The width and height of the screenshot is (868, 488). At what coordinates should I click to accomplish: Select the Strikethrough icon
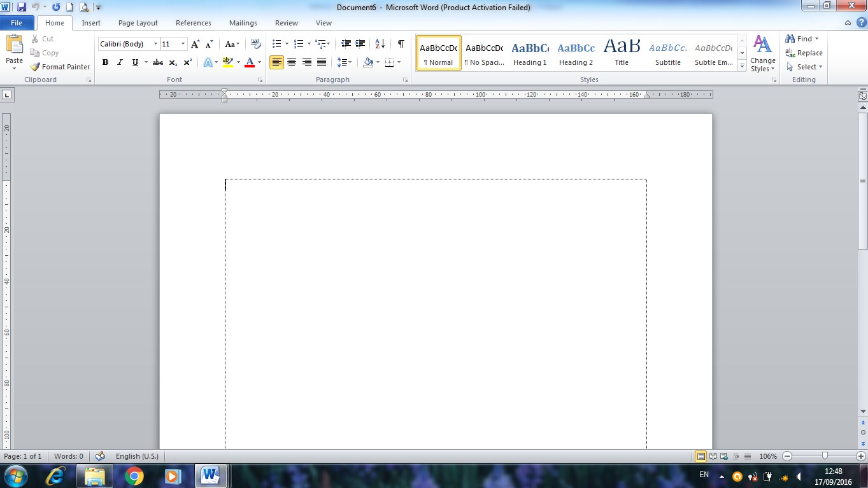pyautogui.click(x=157, y=62)
